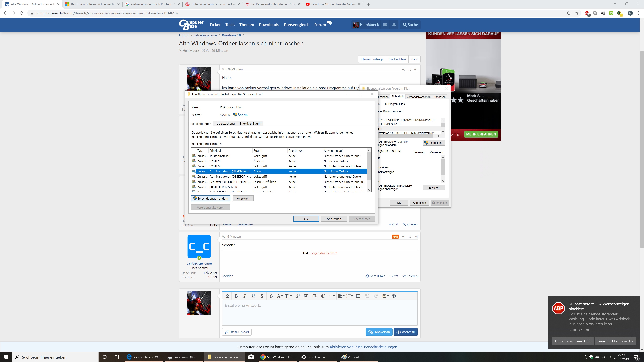Click the insert image icon
This screenshot has height=362, width=644.
tap(306, 296)
